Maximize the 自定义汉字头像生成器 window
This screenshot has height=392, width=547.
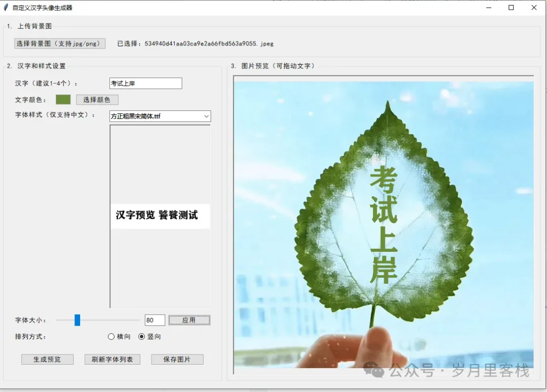click(511, 8)
